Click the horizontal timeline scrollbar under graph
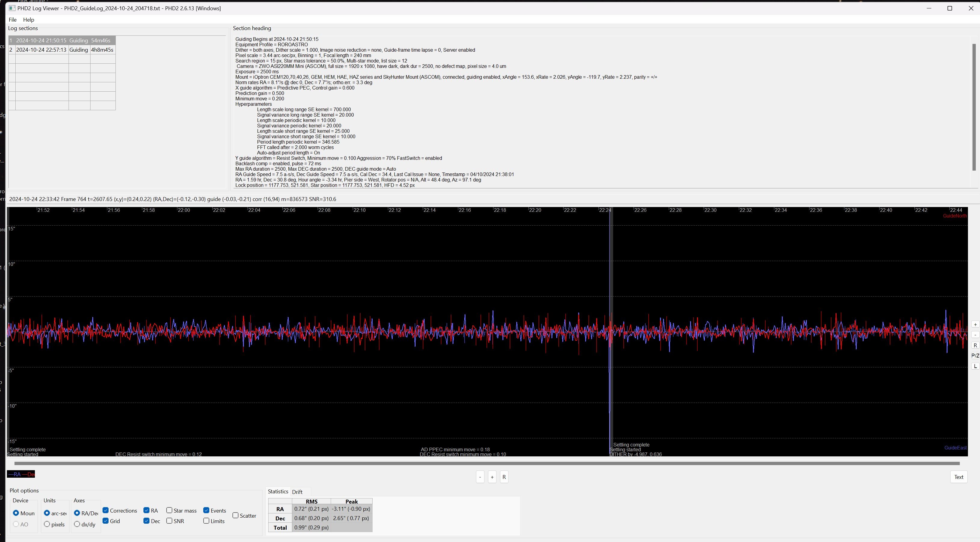Screen dimensions: 980x542 tap(487, 463)
